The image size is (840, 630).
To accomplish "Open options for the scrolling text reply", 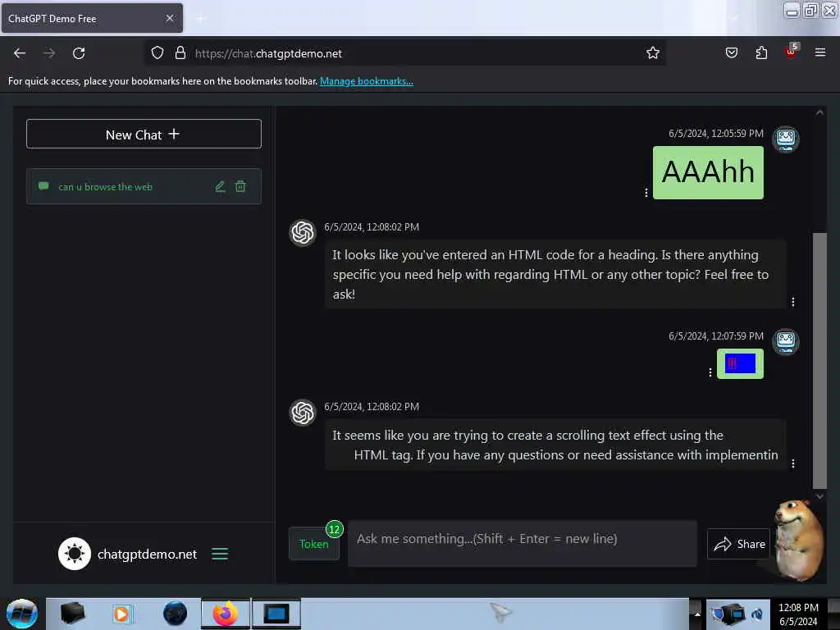I will (793, 463).
